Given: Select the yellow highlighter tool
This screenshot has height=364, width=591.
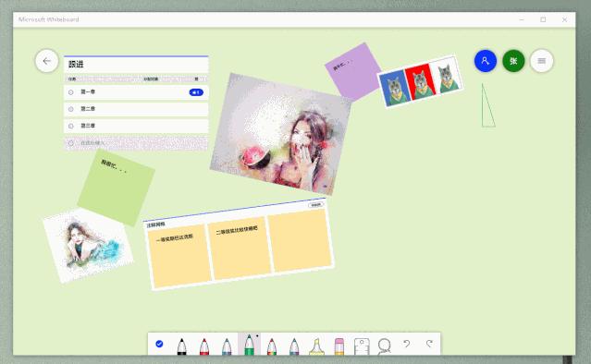Looking at the screenshot, I should (x=316, y=346).
